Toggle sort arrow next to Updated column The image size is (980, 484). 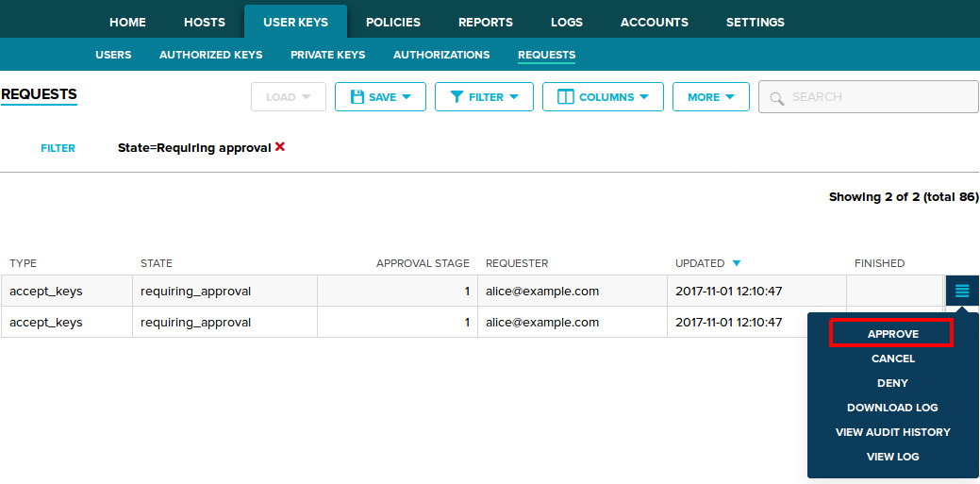[x=737, y=263]
